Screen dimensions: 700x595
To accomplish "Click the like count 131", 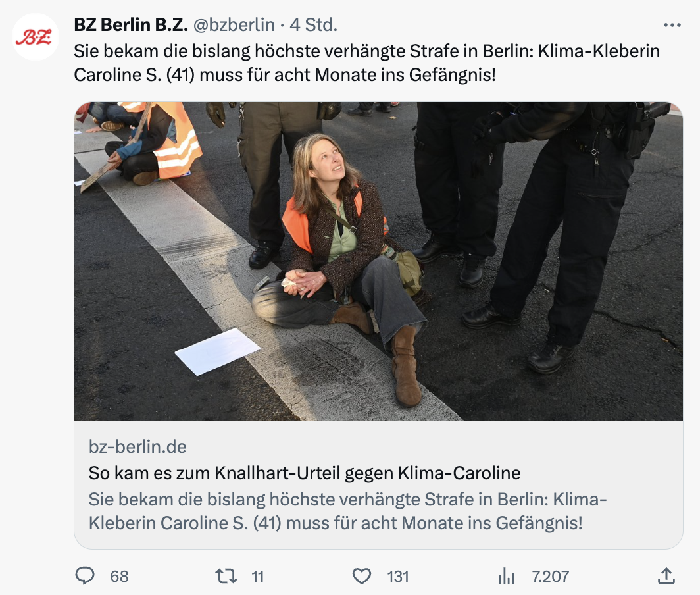I will 398,577.
